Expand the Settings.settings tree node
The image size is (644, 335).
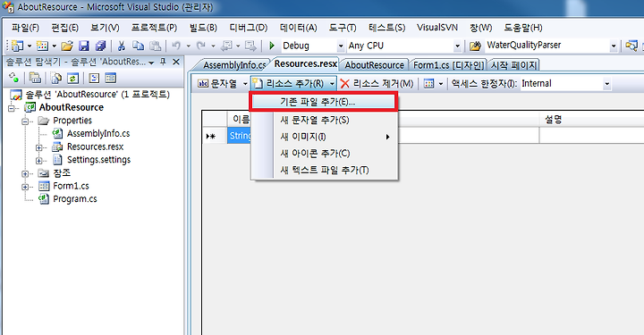click(x=38, y=161)
